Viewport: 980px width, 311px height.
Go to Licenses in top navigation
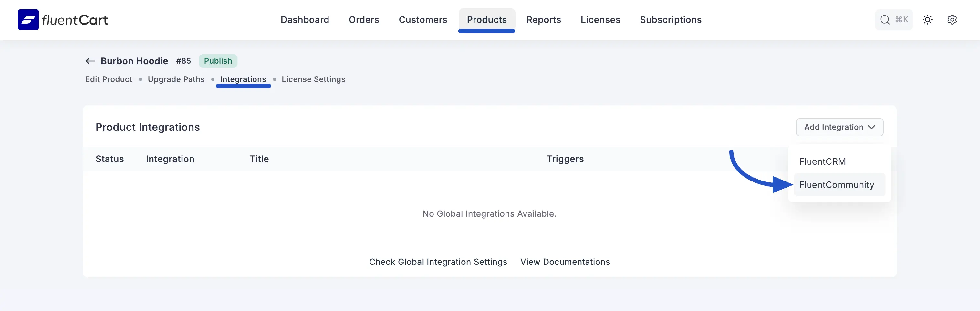point(600,20)
